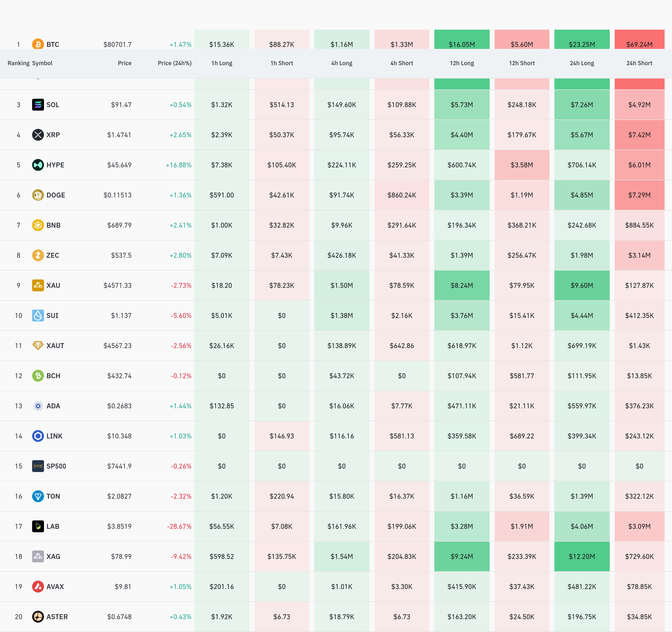The width and height of the screenshot is (672, 632).
Task: Click the ZEC Zcash coin icon
Action: (x=38, y=255)
